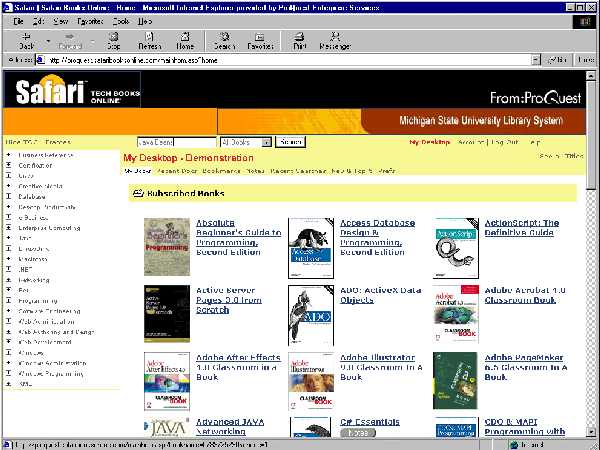Click the Log Out link
Viewport: 600px width, 450px height.
(x=505, y=142)
